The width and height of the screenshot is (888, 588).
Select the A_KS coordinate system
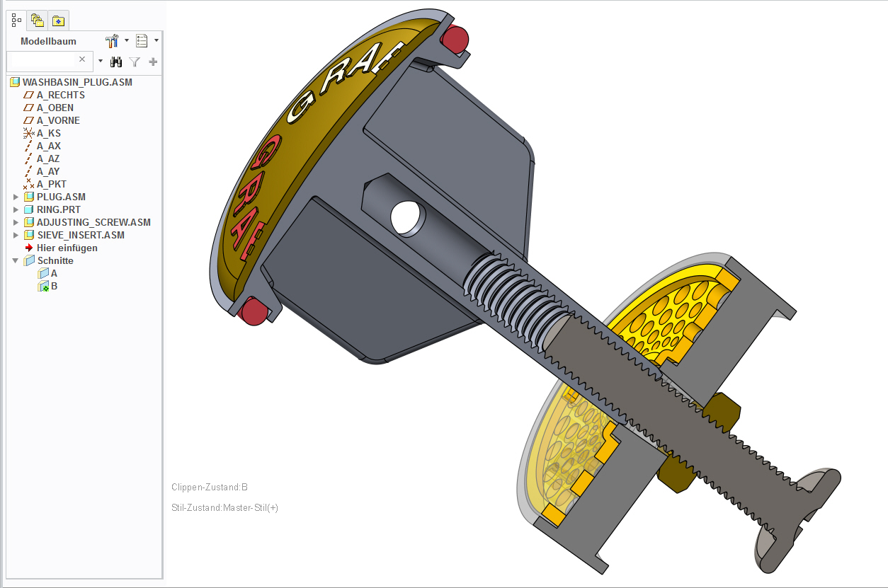pyautogui.click(x=49, y=133)
